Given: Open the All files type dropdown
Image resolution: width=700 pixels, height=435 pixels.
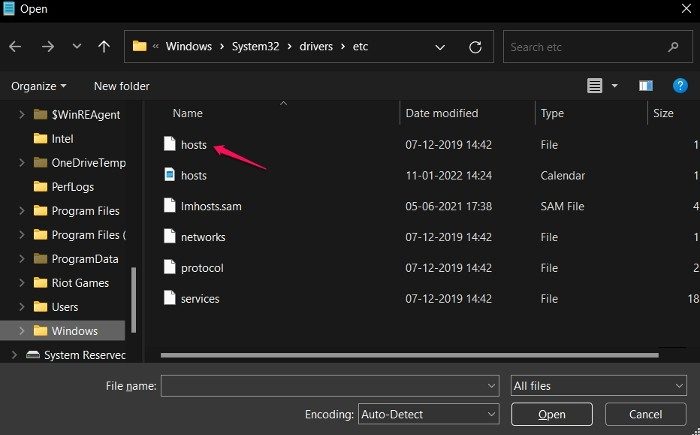Looking at the screenshot, I should (598, 385).
